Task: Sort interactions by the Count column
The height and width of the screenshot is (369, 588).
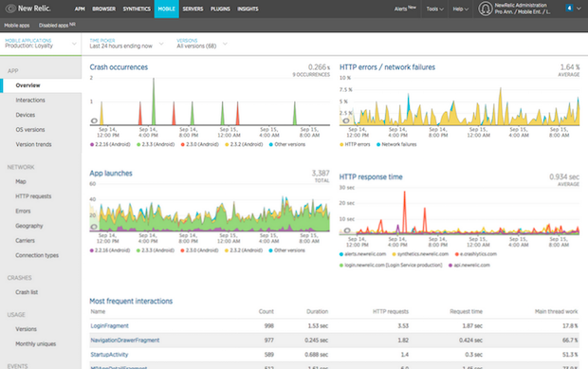Action: coord(266,312)
